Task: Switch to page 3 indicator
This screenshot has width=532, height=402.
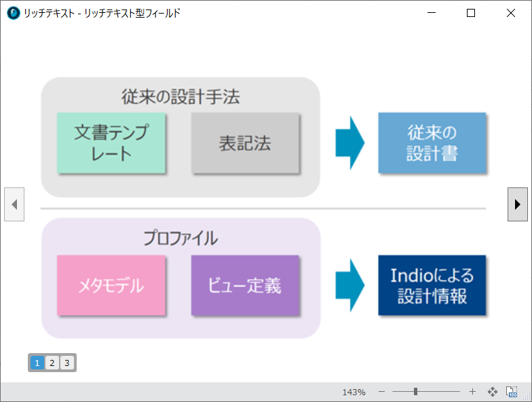Action: (66, 363)
